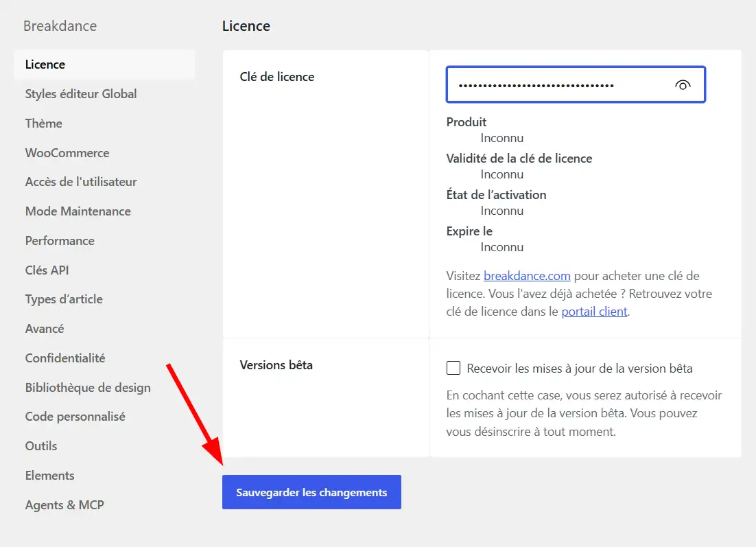Go to Bibliothèque de design

88,387
